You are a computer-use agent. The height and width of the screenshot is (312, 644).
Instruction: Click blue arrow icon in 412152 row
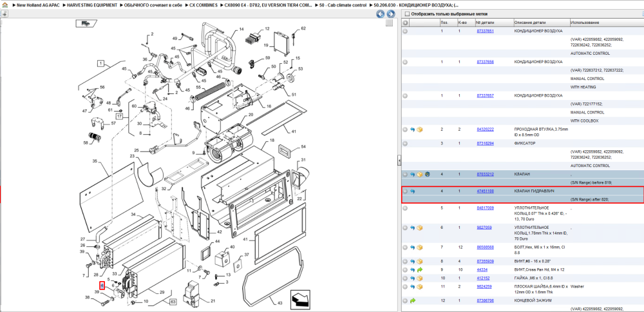tap(412, 278)
